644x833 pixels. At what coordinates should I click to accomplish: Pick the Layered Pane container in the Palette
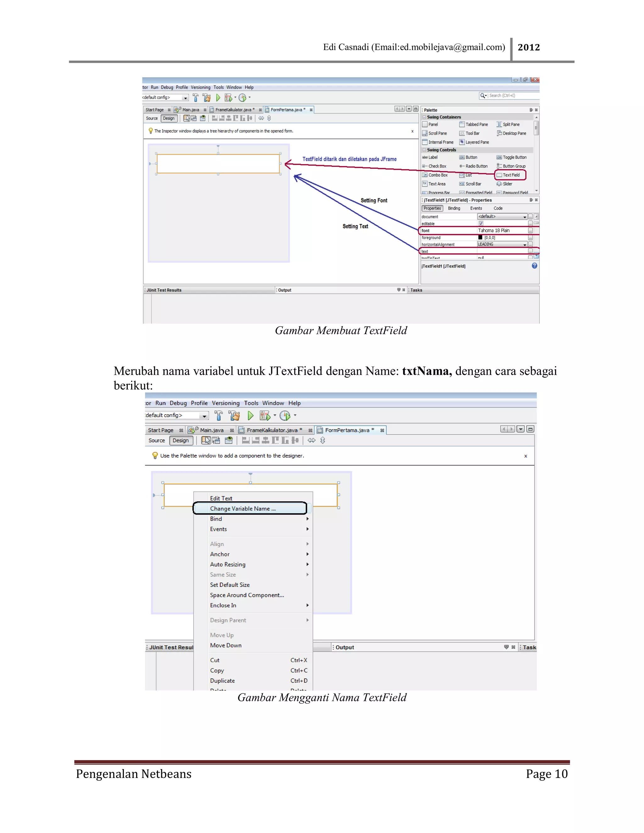474,142
